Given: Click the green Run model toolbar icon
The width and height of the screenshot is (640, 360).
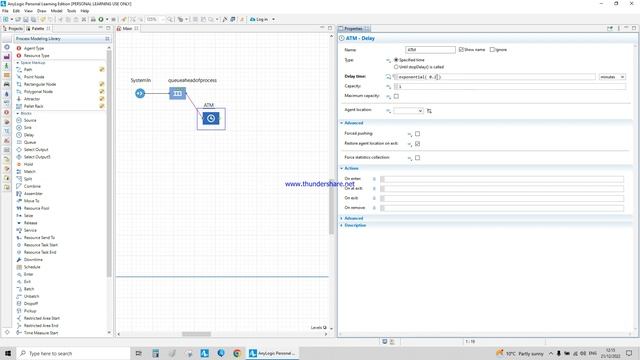Looking at the screenshot, I should pyautogui.click(x=101, y=19).
